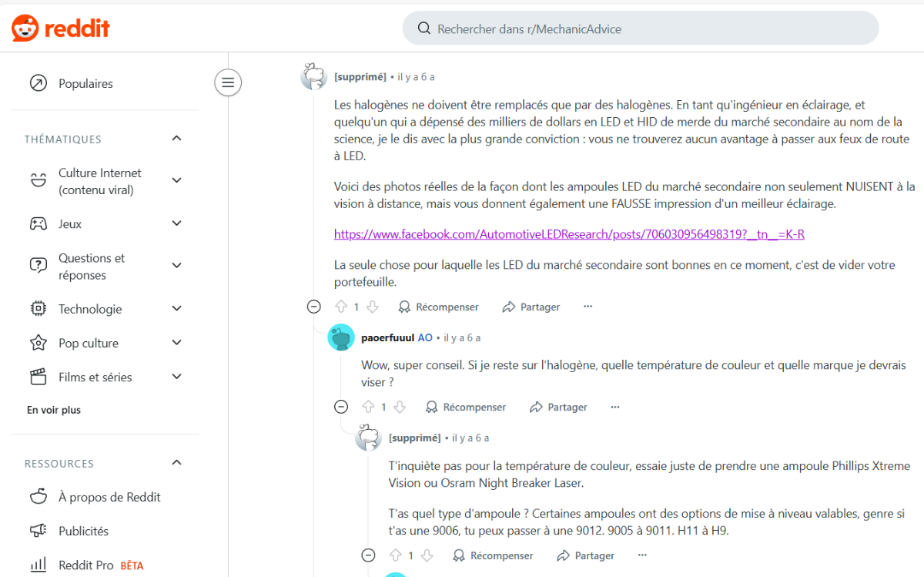Image resolution: width=924 pixels, height=577 pixels.
Task: Open the Reddit home logo
Action: [61, 29]
